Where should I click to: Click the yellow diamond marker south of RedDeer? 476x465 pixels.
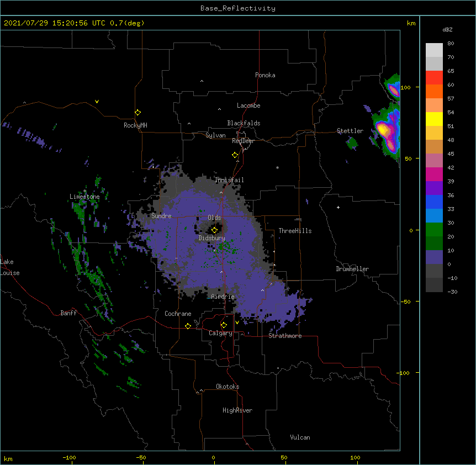point(235,155)
